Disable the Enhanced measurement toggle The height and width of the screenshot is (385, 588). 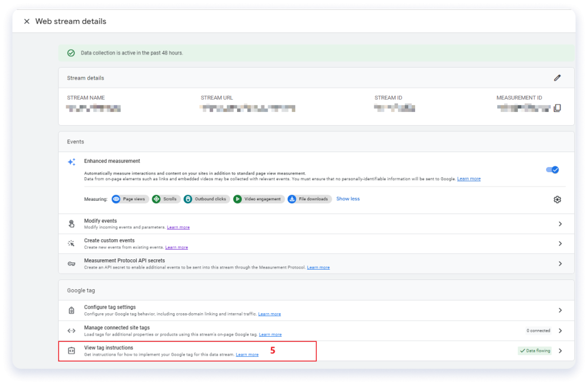(x=552, y=169)
